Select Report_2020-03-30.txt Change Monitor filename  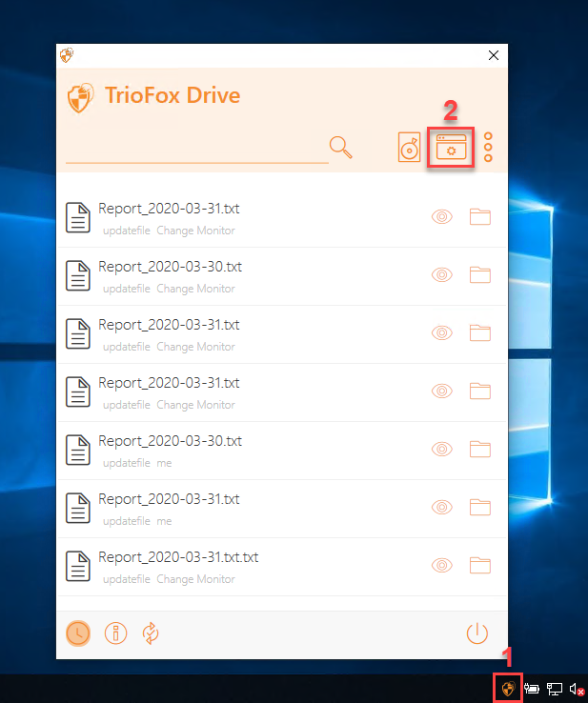[170, 267]
